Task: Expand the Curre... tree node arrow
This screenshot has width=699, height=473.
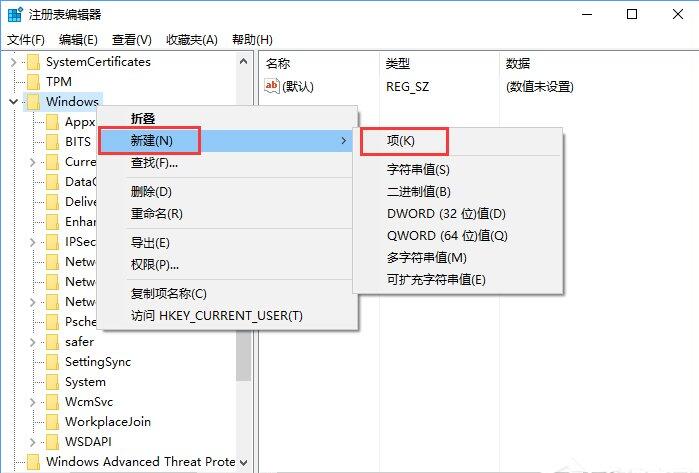Action: (x=32, y=162)
